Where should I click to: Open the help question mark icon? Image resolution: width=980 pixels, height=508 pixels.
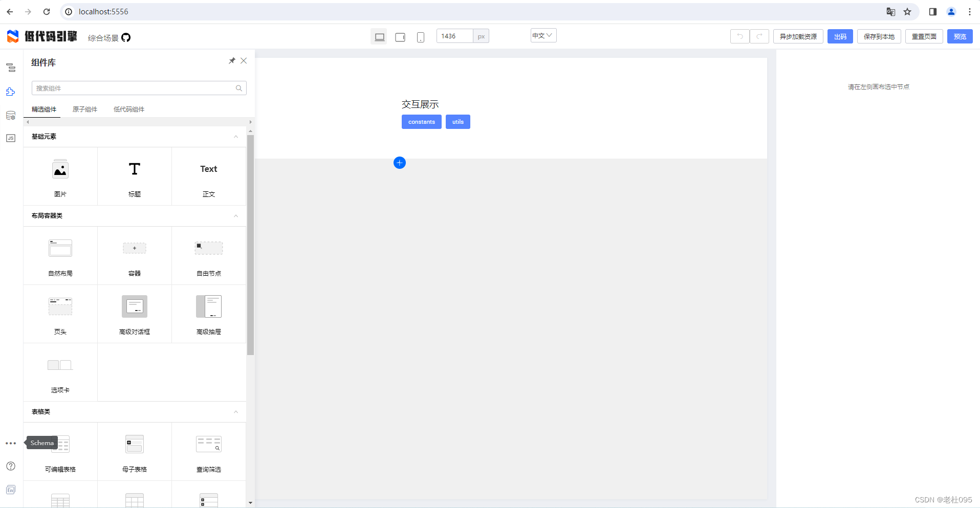coord(11,466)
